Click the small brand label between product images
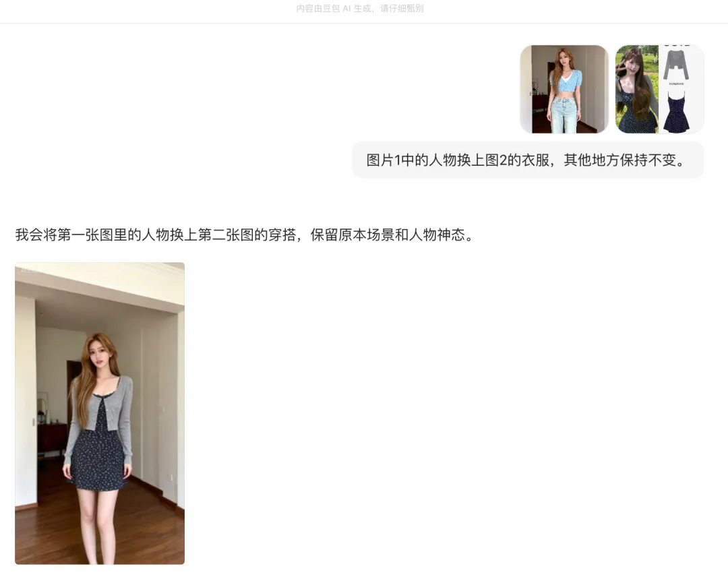 676,84
